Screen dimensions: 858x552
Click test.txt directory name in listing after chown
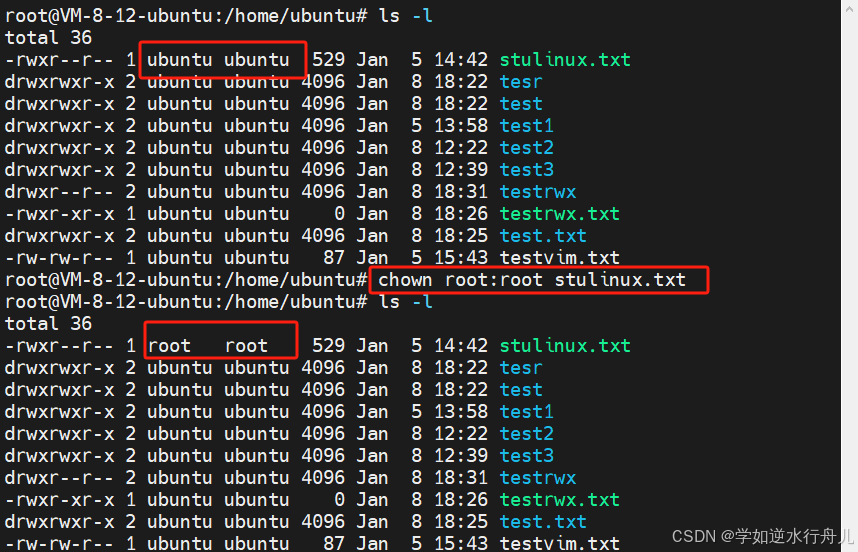tap(543, 522)
